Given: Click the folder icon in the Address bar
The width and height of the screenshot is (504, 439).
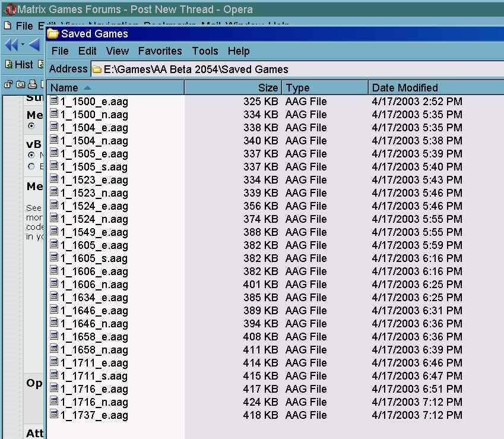Looking at the screenshot, I should click(x=97, y=70).
